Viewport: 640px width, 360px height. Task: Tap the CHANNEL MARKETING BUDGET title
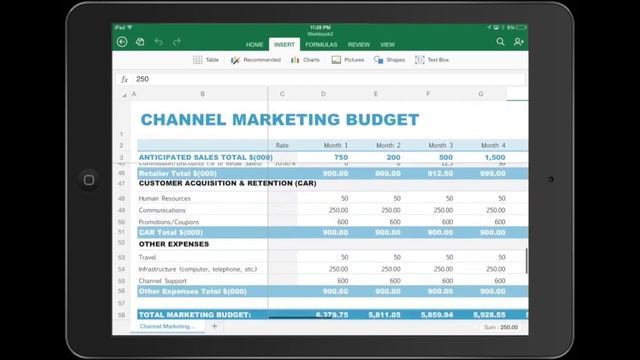coord(280,120)
